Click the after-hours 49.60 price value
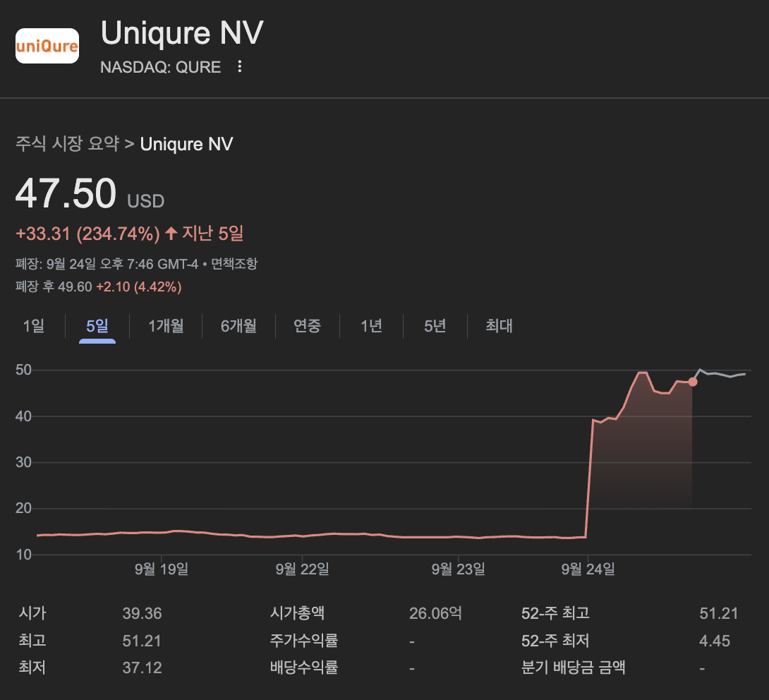 coord(75,286)
